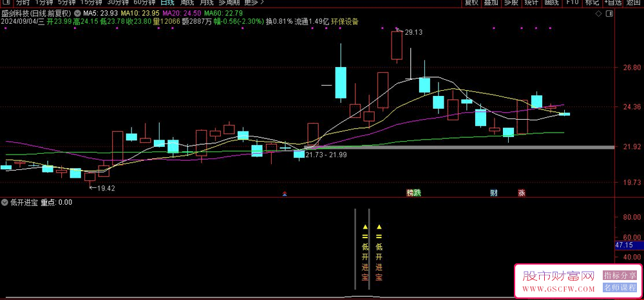Switch to the 日线 period tab
Image resolution: width=644 pixels, height=300 pixels.
[x=167, y=3]
